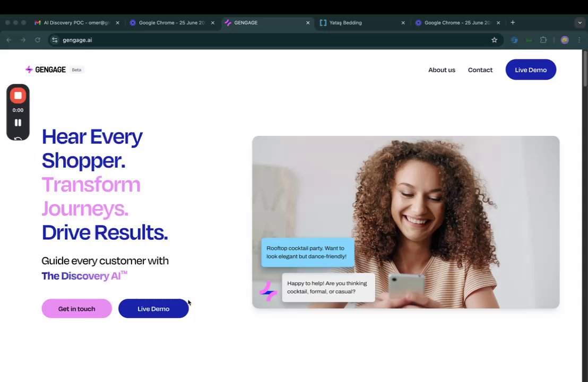The image size is (588, 382).
Task: Click the Live Demo button in the header
Action: 531,70
